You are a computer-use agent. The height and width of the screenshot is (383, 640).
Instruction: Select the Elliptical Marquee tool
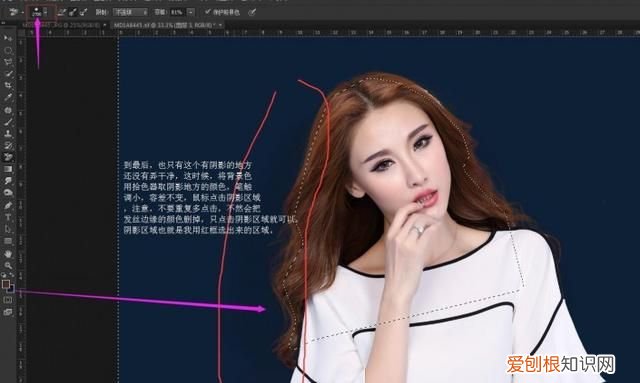click(x=8, y=50)
